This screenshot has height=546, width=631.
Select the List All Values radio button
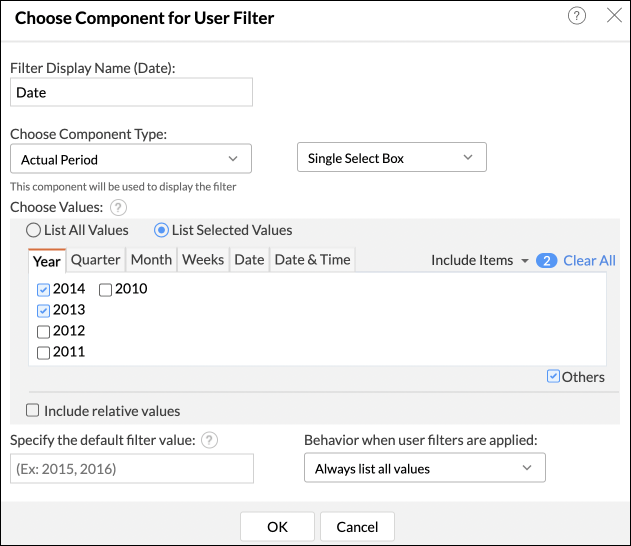coord(33,230)
